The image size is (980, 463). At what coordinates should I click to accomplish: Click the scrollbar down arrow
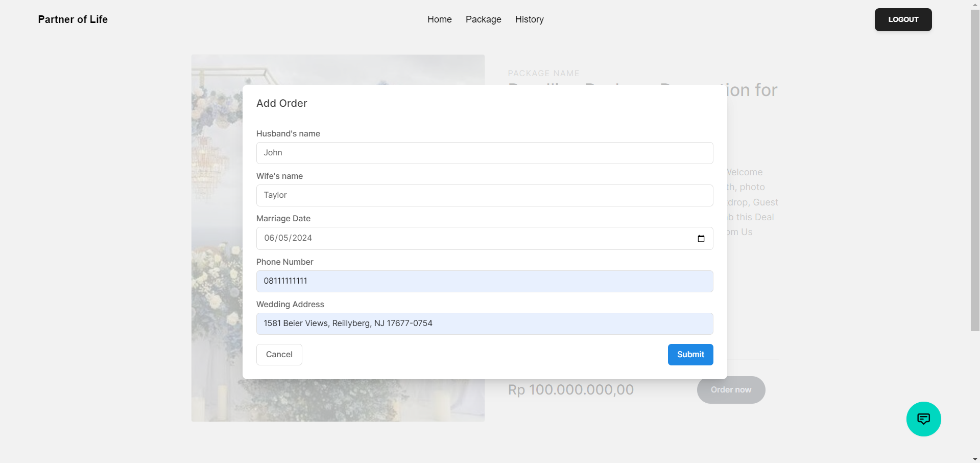pyautogui.click(x=975, y=459)
